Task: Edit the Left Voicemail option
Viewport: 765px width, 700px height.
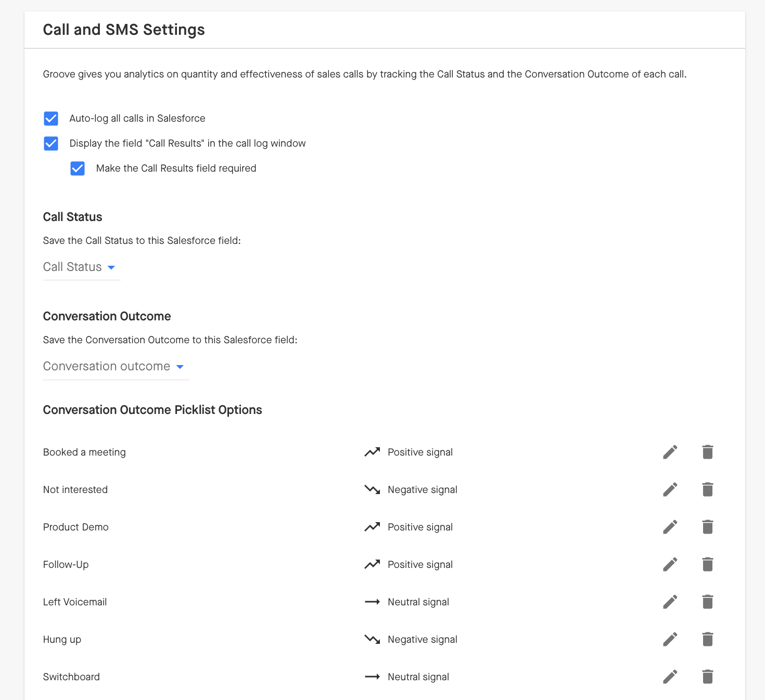Action: [670, 602]
